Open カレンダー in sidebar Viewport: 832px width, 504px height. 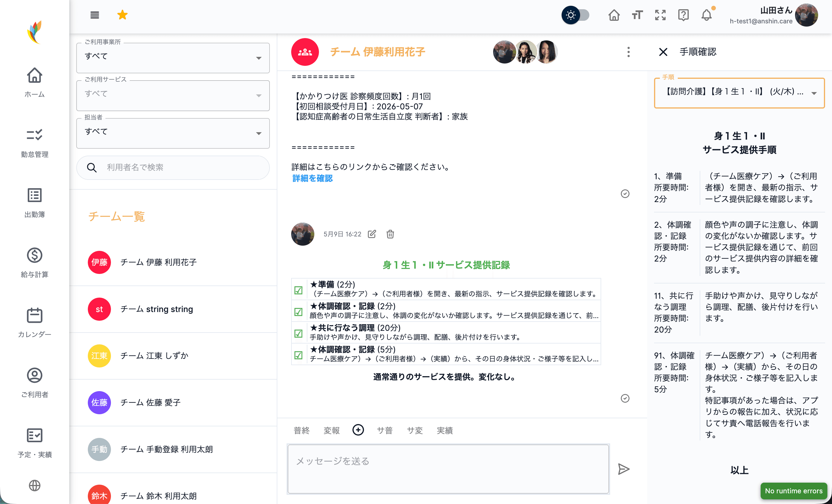click(34, 323)
